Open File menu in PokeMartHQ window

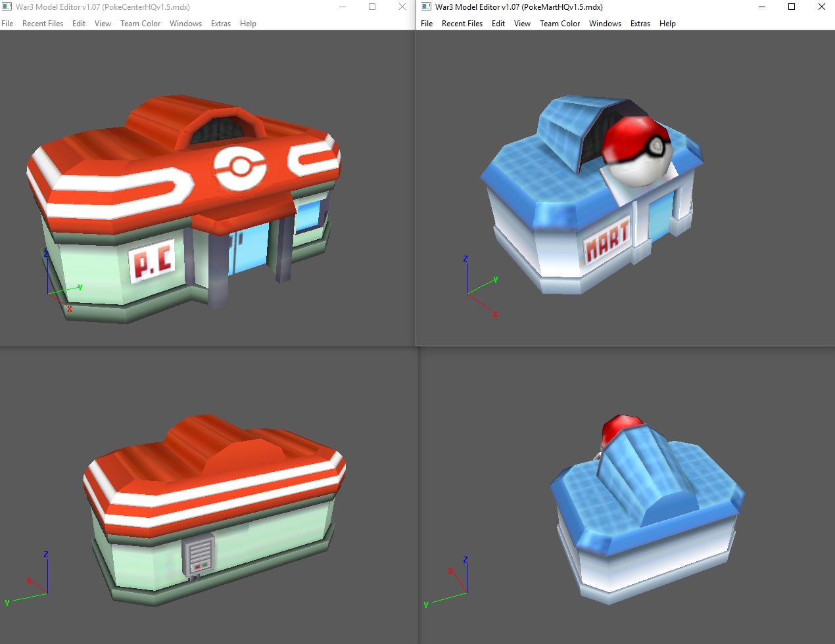tap(427, 24)
